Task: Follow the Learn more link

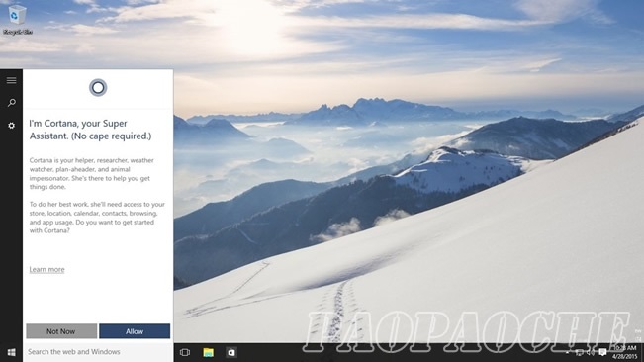Action: (x=46, y=269)
